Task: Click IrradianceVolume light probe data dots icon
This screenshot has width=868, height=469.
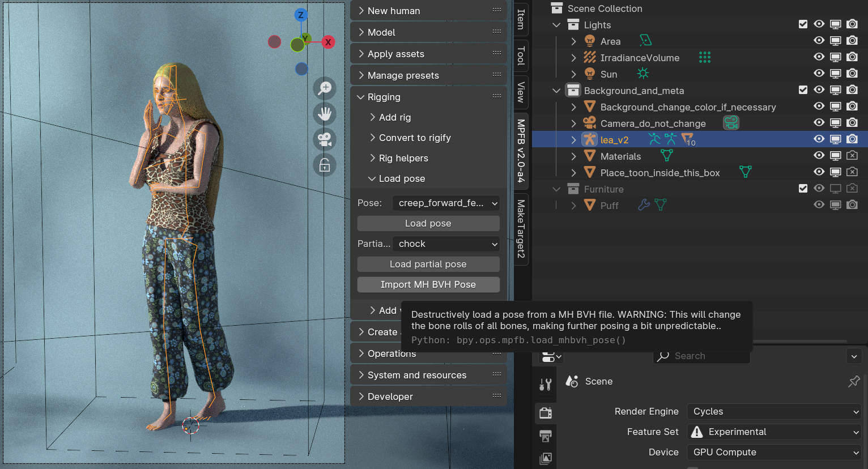Action: click(705, 57)
